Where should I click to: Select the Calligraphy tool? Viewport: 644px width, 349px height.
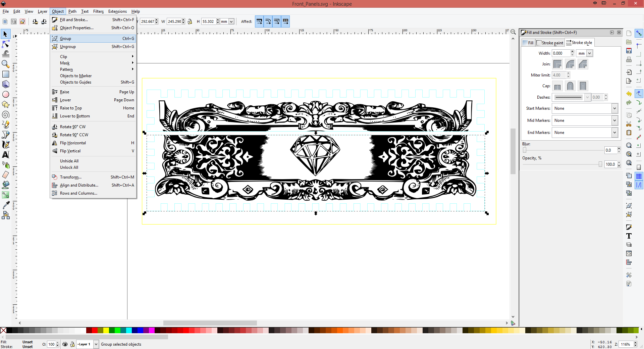point(5,145)
